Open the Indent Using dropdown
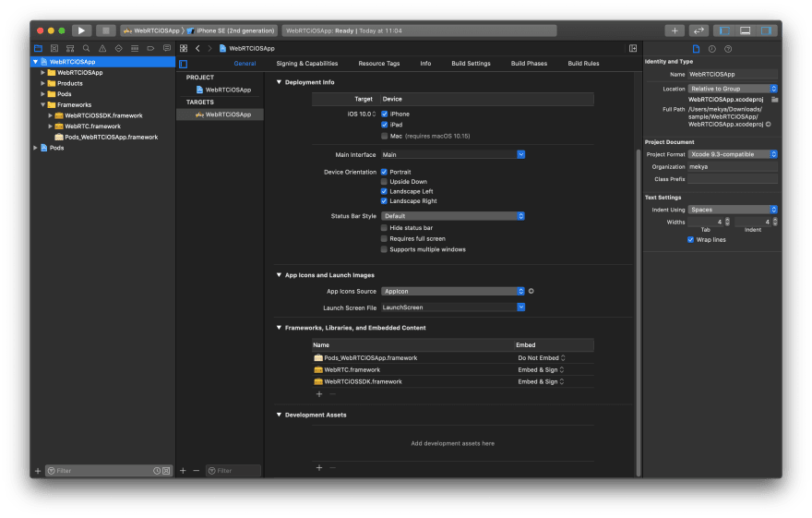This screenshot has height=518, width=812. click(x=733, y=210)
